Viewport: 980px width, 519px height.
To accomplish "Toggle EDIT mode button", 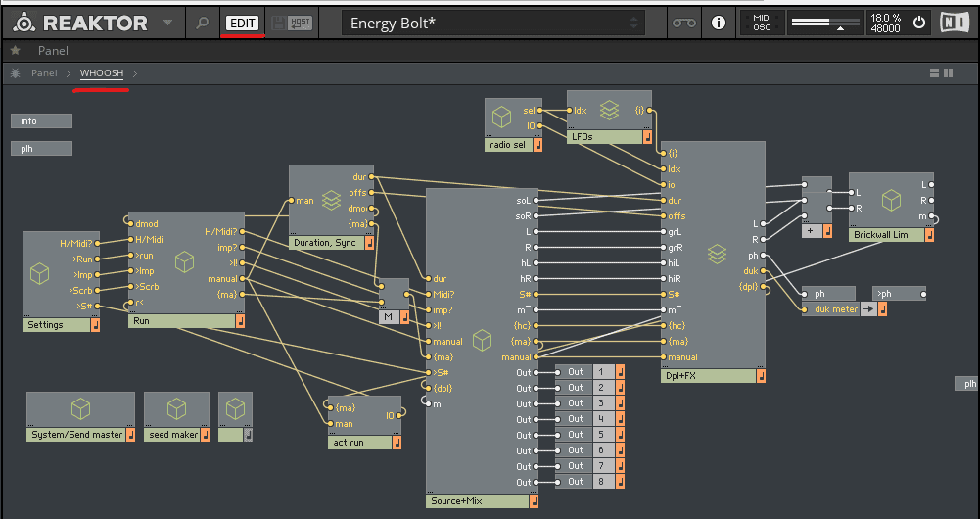I will pos(242,24).
